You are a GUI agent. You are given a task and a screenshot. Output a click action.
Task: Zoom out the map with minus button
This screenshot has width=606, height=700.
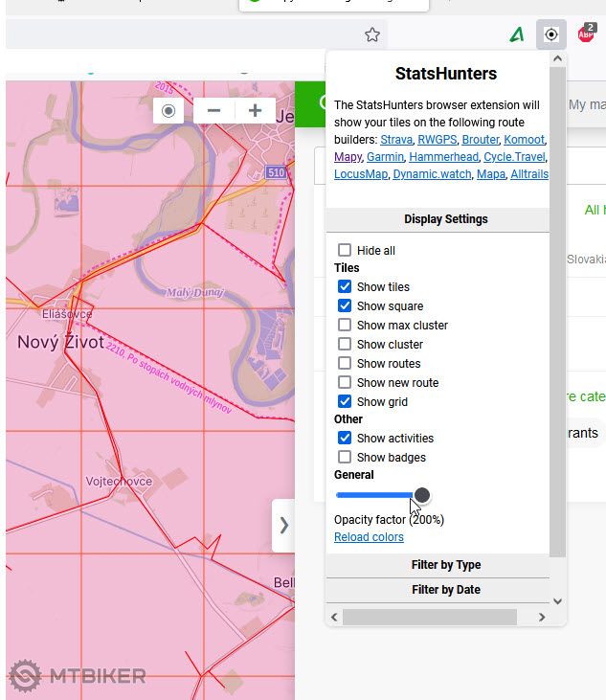213,110
